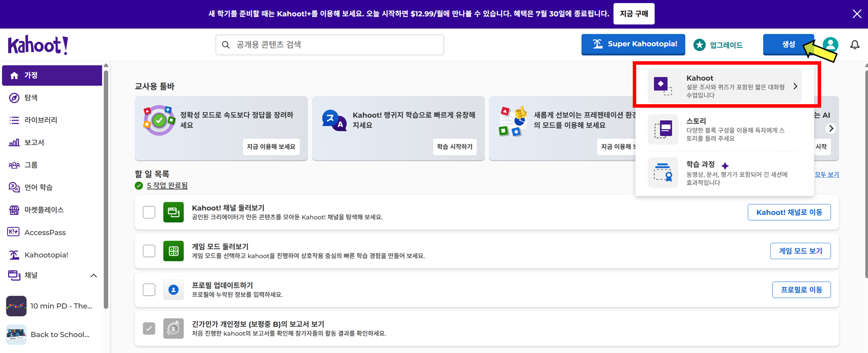
Task: Click the 탐색 compass icon
Action: 14,98
